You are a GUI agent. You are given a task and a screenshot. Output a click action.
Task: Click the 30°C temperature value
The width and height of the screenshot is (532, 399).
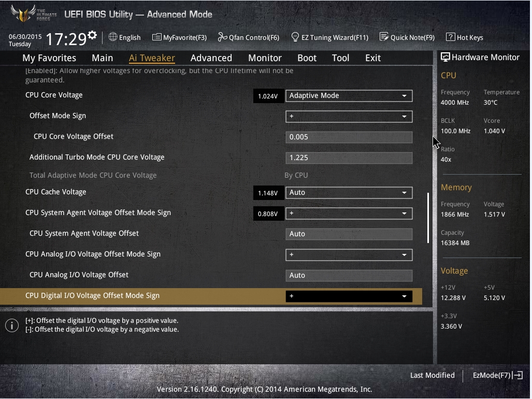490,103
